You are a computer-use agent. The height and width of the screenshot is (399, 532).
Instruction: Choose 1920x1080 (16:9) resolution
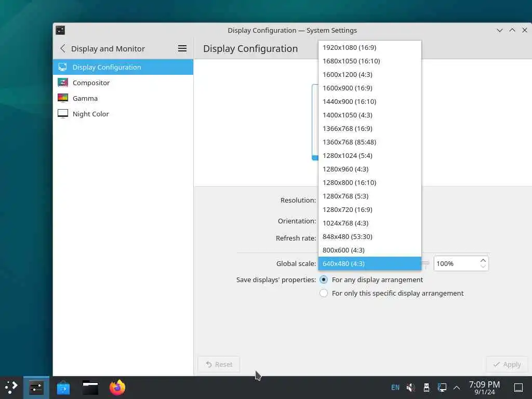pyautogui.click(x=370, y=47)
